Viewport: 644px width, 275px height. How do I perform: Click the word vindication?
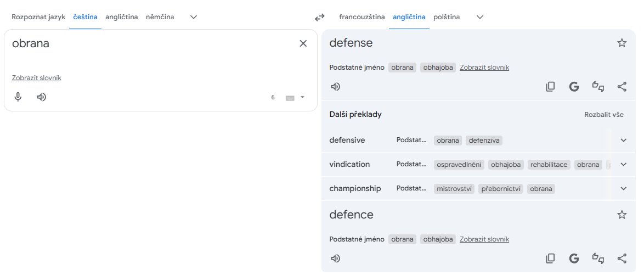point(349,165)
